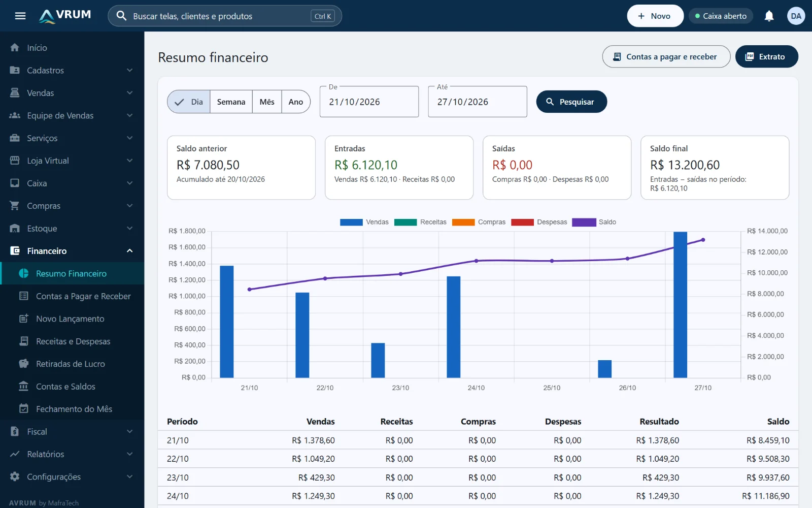Viewport: 812px width, 508px height.
Task: Click the search magnifier icon
Action: coord(121,16)
